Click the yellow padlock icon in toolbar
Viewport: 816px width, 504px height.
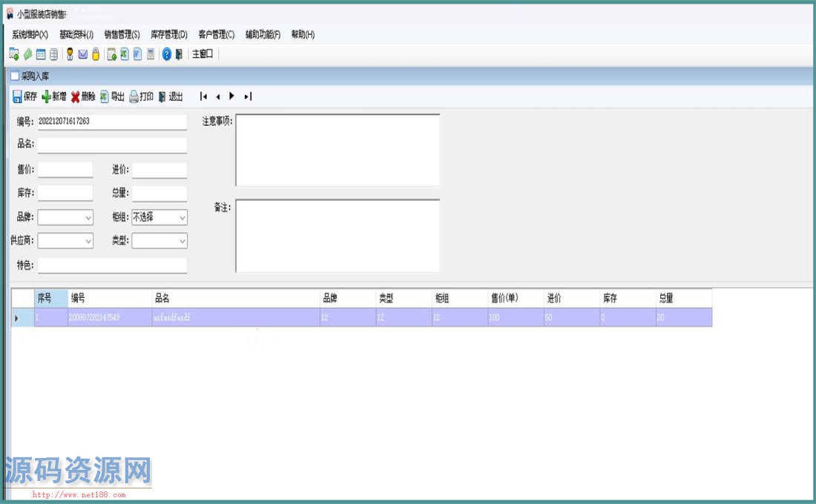(x=96, y=54)
